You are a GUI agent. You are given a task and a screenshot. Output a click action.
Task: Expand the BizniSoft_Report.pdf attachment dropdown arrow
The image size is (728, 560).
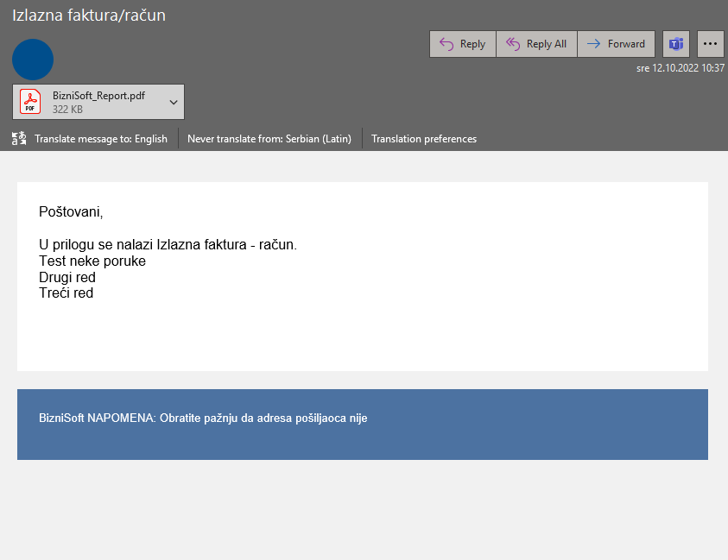(173, 102)
